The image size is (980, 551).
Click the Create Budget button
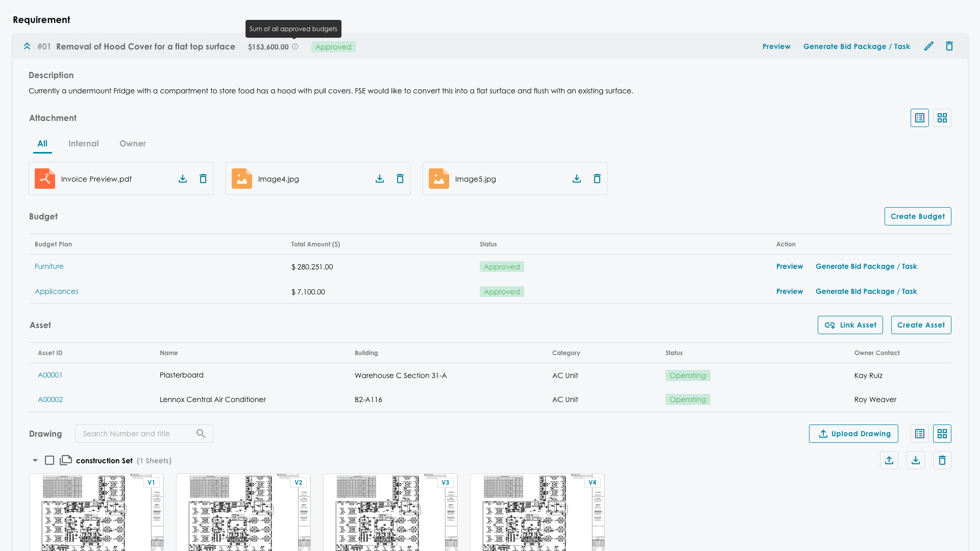(917, 216)
